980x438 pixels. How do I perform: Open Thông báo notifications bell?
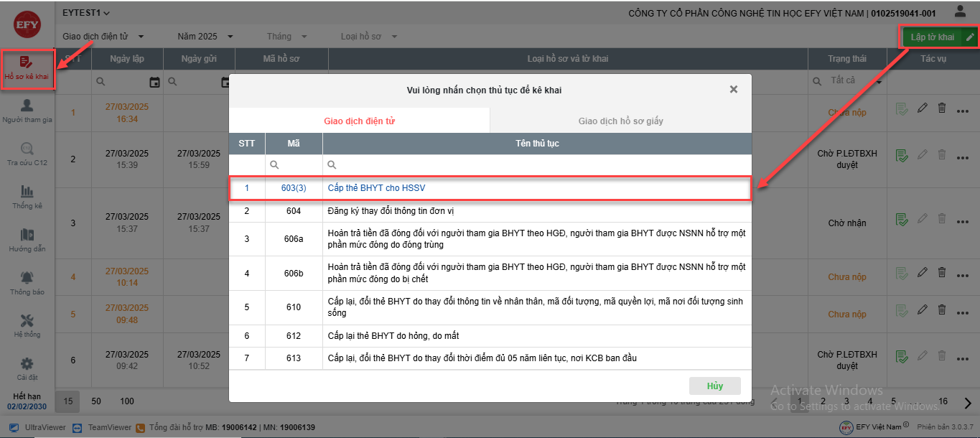pos(27,283)
